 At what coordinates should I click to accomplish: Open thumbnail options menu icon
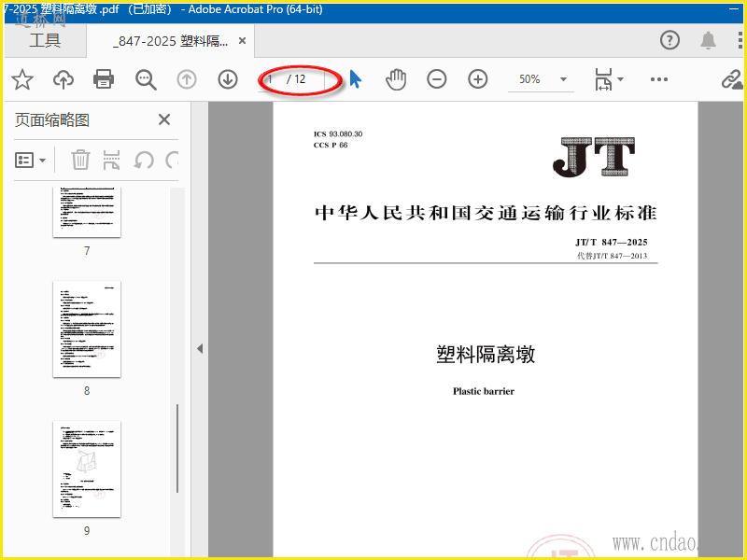point(30,160)
